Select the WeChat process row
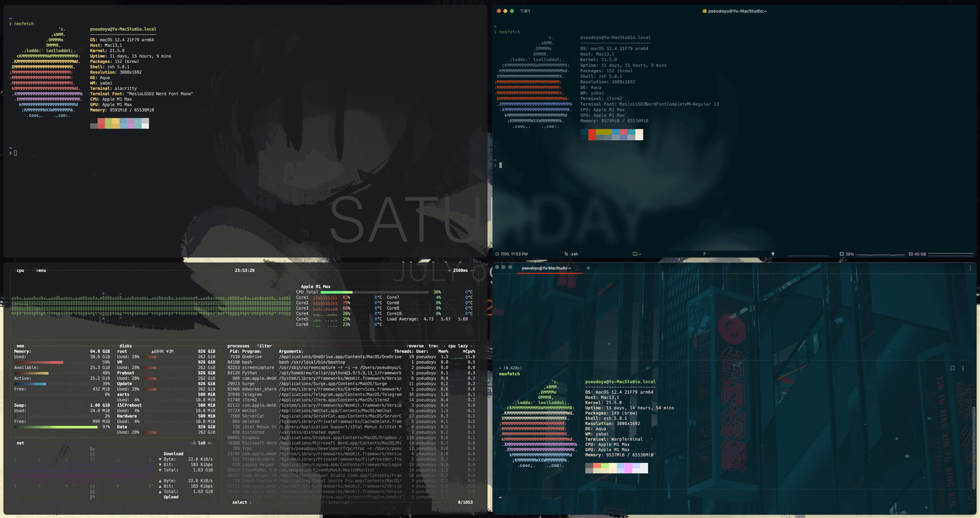The image size is (980, 518). click(x=352, y=411)
